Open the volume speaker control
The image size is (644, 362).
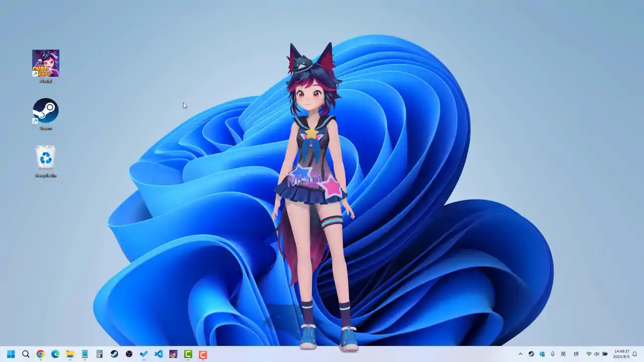point(597,354)
